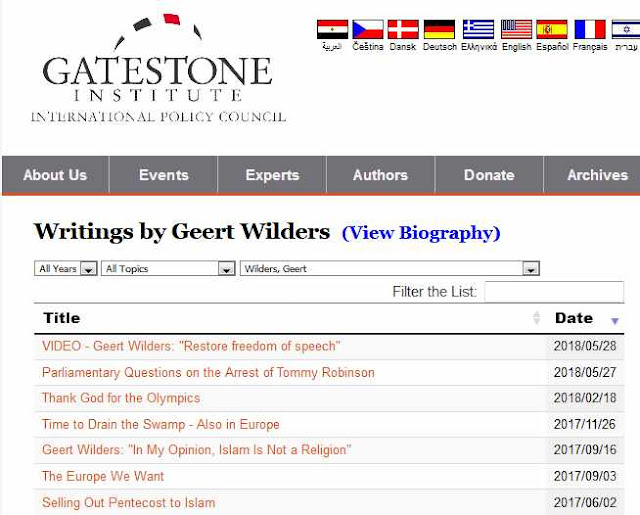
Task: Click the English language label
Action: [x=516, y=47]
